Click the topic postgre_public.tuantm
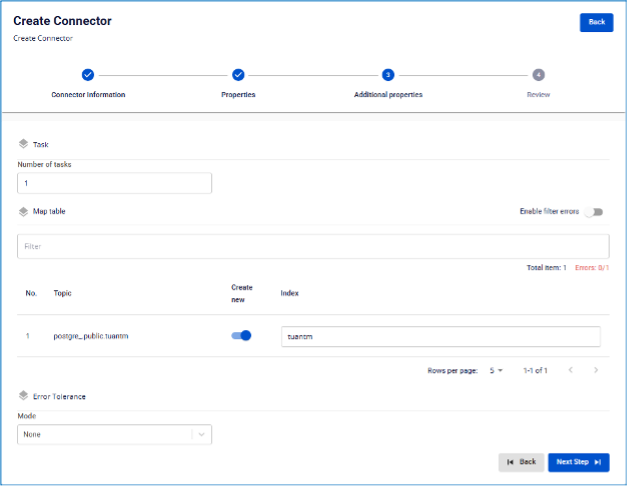Image resolution: width=628 pixels, height=486 pixels. point(91,336)
